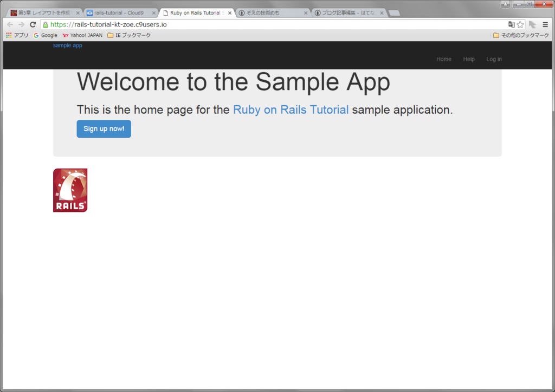Click the Chrome user profile icon
This screenshot has height=392, width=555.
pos(506,4)
